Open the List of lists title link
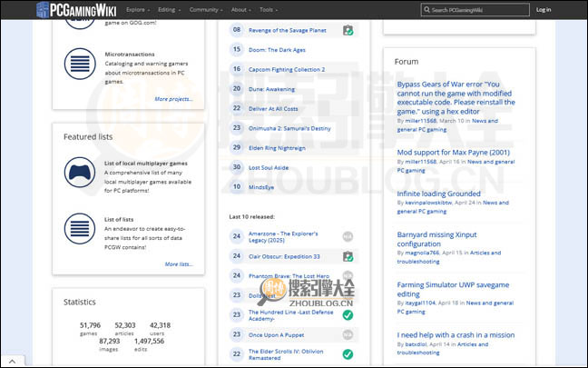The width and height of the screenshot is (588, 368). click(x=119, y=219)
